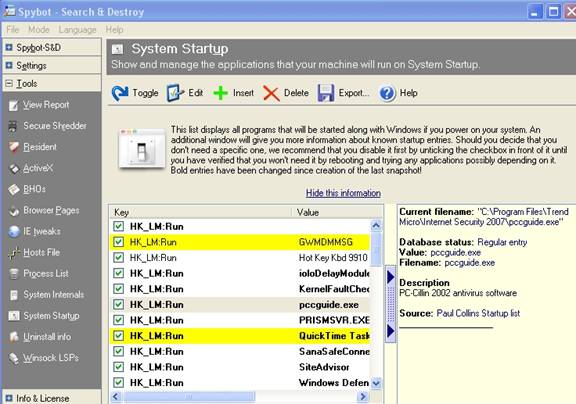The width and height of the screenshot is (576, 404).
Task: Uncheck the SanaSafeConnect startup entry
Action: point(118,351)
